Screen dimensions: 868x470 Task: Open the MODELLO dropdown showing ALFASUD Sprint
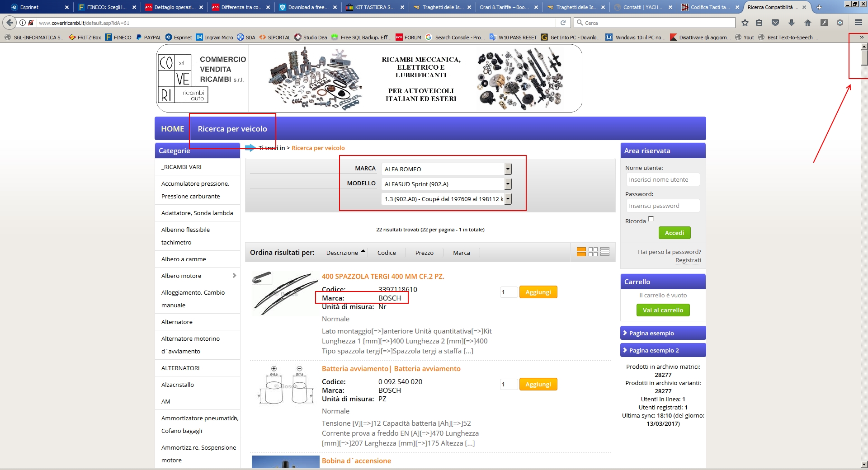446,184
